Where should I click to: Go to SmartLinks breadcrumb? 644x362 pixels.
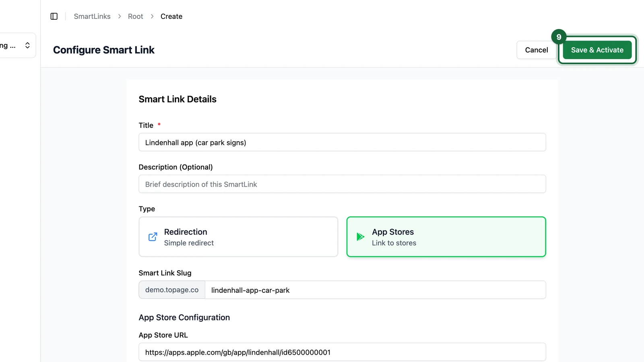(92, 16)
